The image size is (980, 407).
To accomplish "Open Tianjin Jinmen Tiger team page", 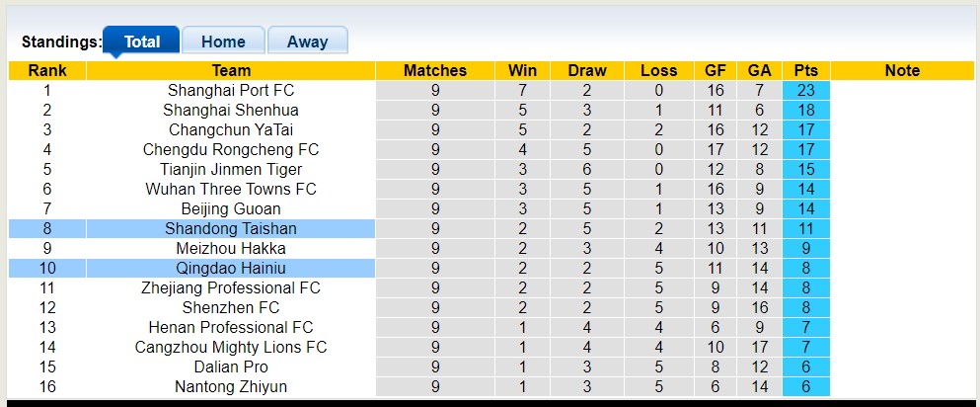I will pos(231,169).
